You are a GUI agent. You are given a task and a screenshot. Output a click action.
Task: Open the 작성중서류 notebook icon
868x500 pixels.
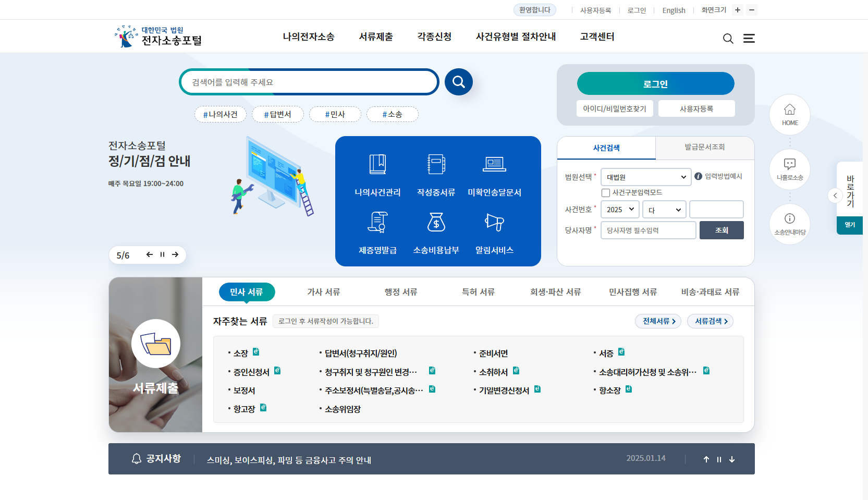click(x=436, y=164)
